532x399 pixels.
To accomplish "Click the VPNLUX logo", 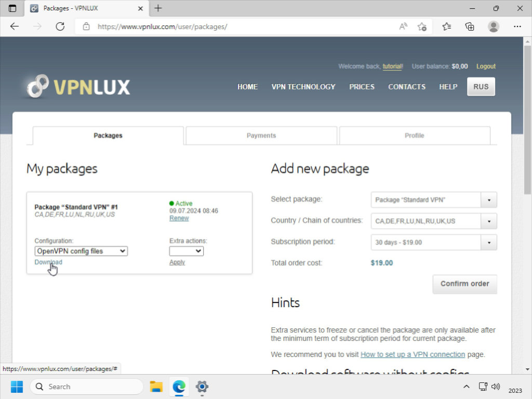I will (78, 87).
